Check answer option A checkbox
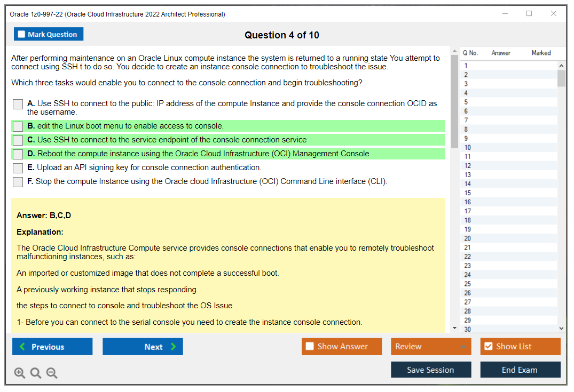This screenshot has width=574, height=392. click(18, 105)
